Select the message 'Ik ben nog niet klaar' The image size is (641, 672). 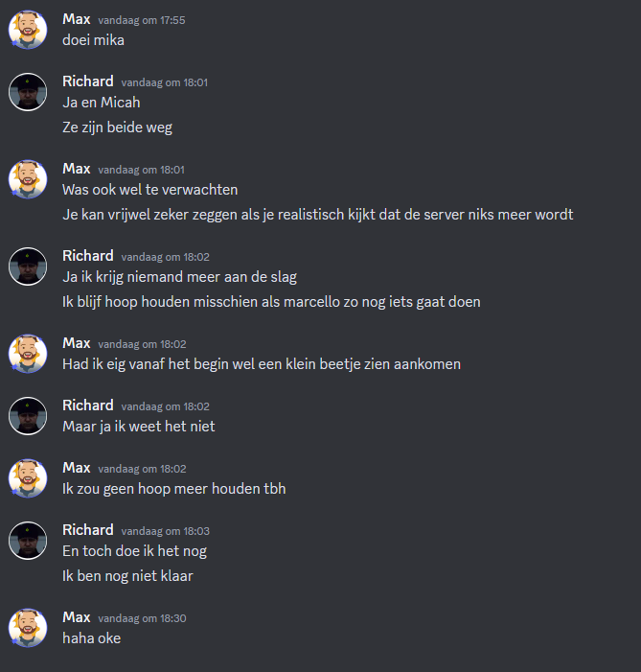coord(127,576)
